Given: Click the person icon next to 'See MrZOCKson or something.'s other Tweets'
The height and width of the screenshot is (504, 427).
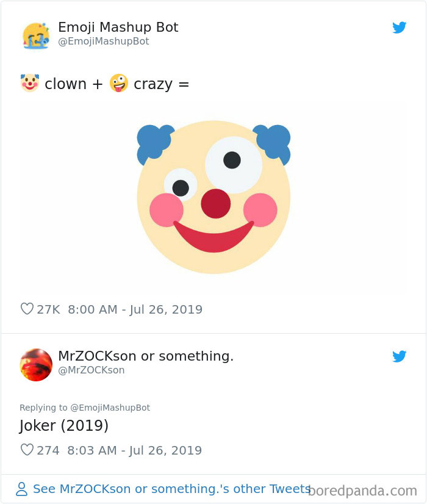Looking at the screenshot, I should click(x=21, y=489).
